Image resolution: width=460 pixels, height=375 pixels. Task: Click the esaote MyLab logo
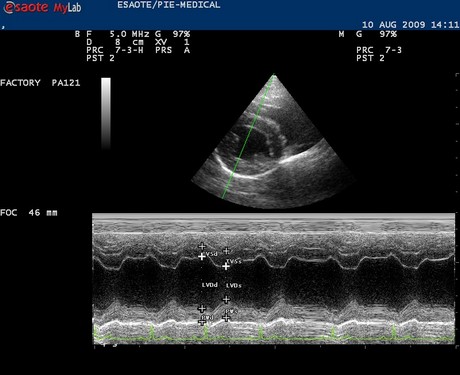pos(42,8)
